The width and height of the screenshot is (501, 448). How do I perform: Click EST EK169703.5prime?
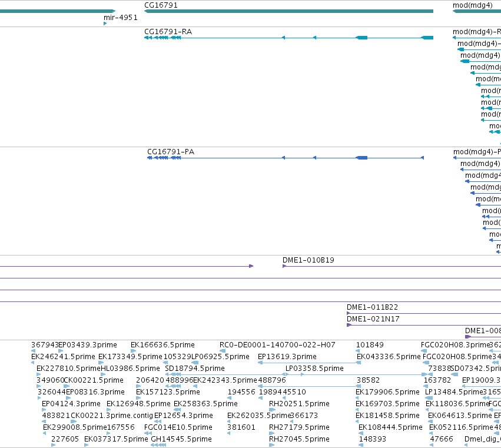point(387,404)
